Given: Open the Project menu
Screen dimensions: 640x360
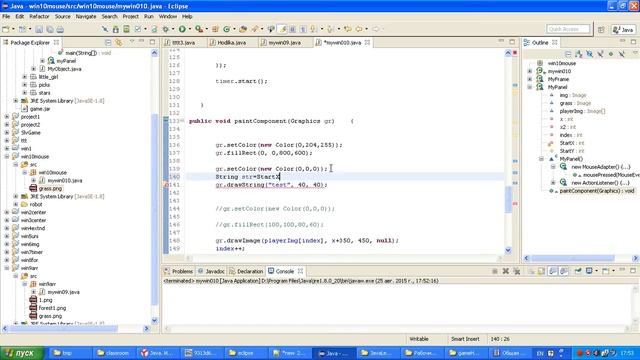Looking at the screenshot, I should point(131,16).
